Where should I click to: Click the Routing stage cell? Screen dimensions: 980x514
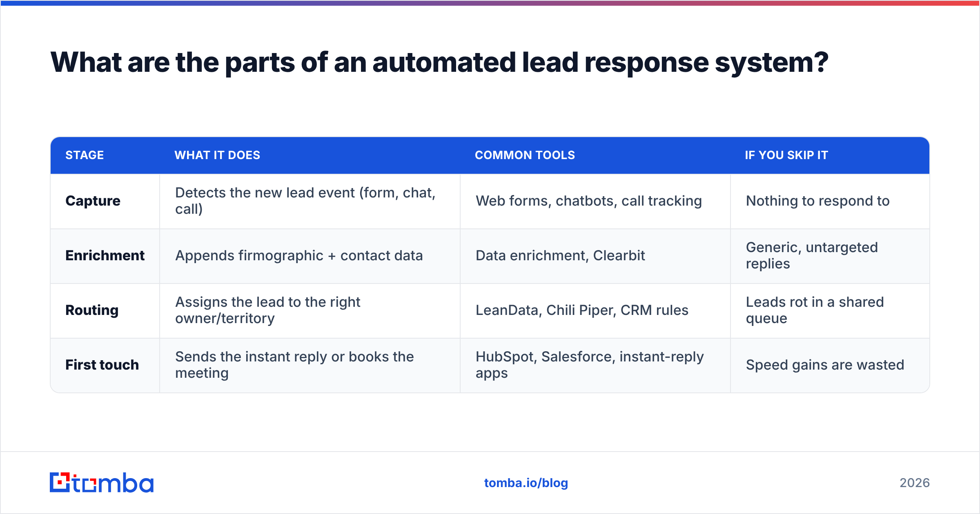(105, 310)
